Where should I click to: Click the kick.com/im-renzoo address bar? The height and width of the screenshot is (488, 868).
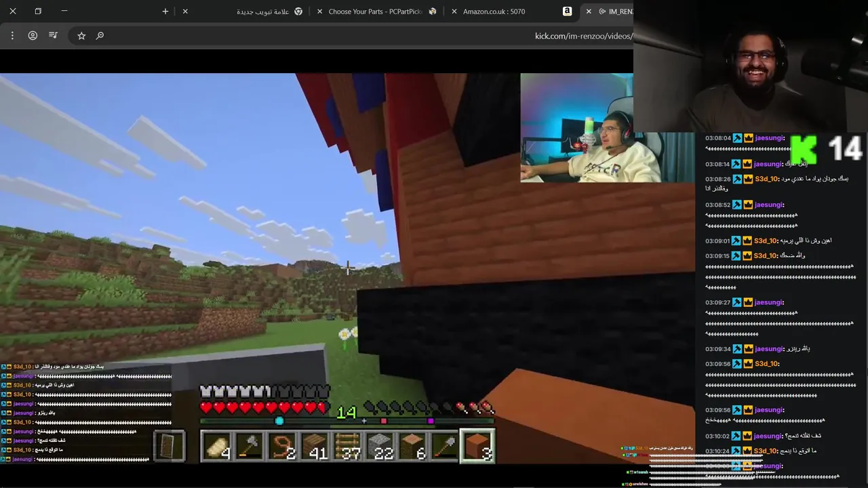click(x=350, y=36)
